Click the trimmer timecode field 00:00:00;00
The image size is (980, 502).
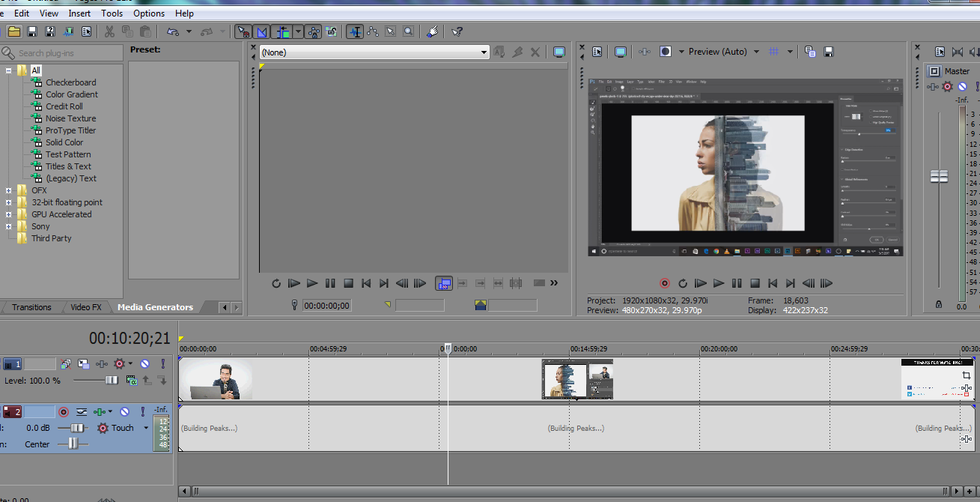tap(327, 305)
